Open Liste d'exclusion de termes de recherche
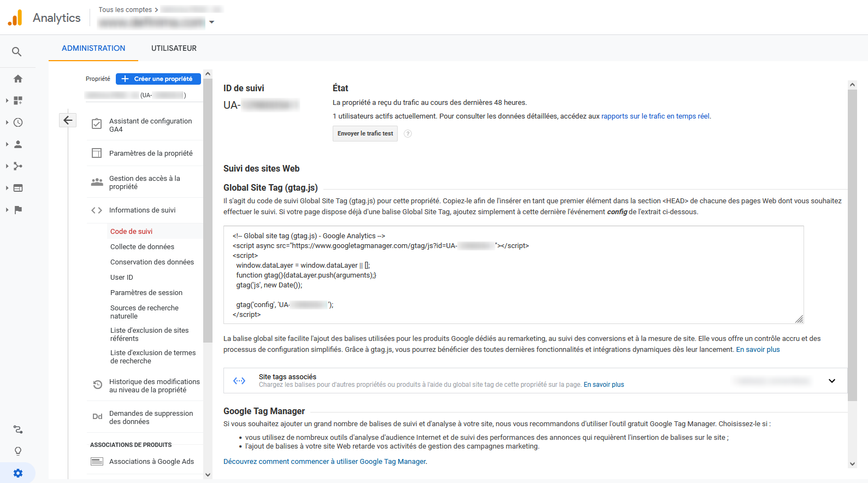 (x=153, y=357)
